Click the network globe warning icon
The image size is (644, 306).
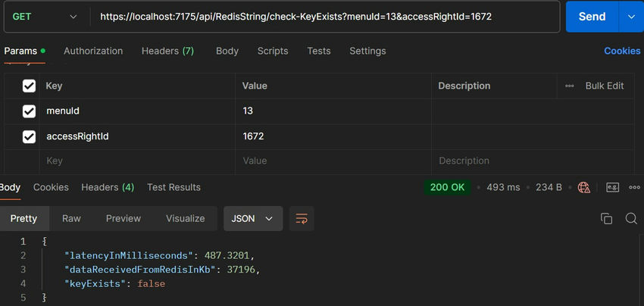[584, 188]
